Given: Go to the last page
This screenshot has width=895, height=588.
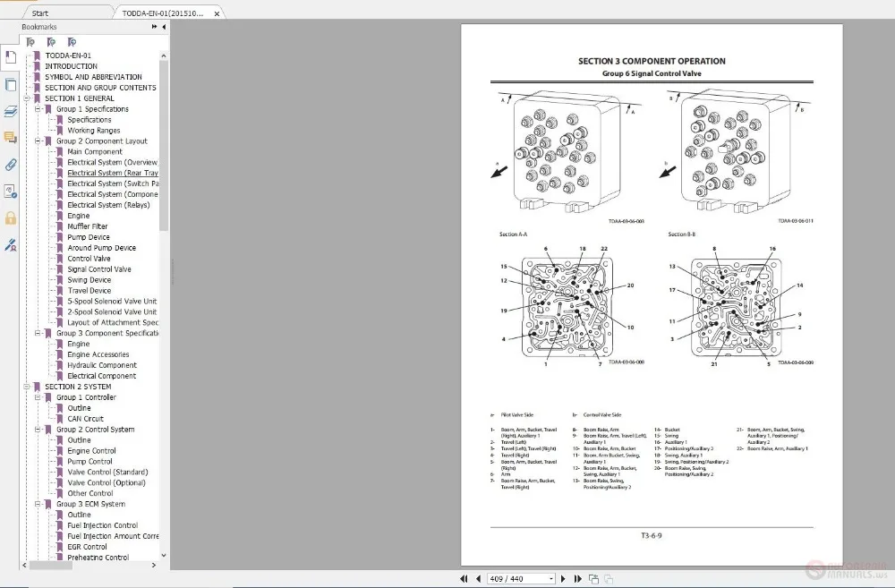Looking at the screenshot, I should pos(577,578).
